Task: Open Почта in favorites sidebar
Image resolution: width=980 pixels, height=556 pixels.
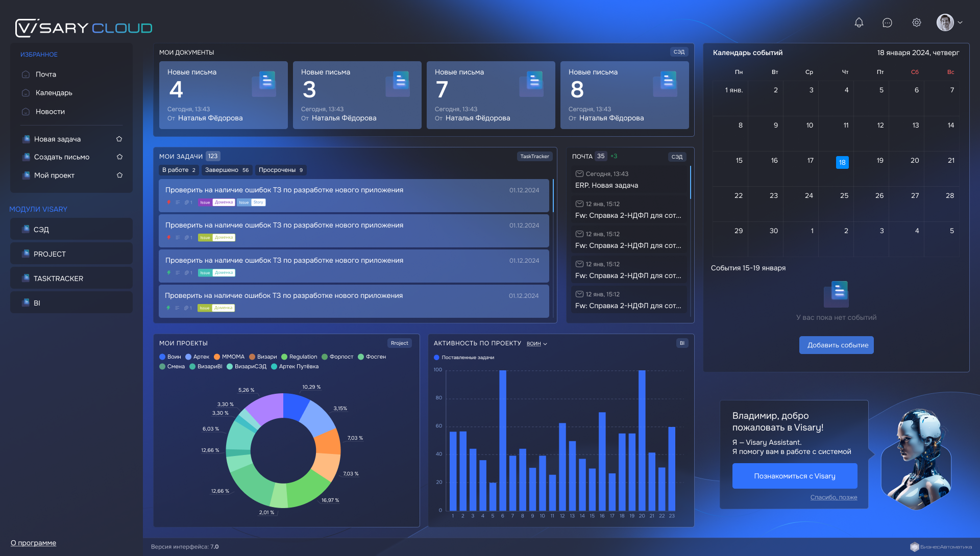Action: coord(46,74)
